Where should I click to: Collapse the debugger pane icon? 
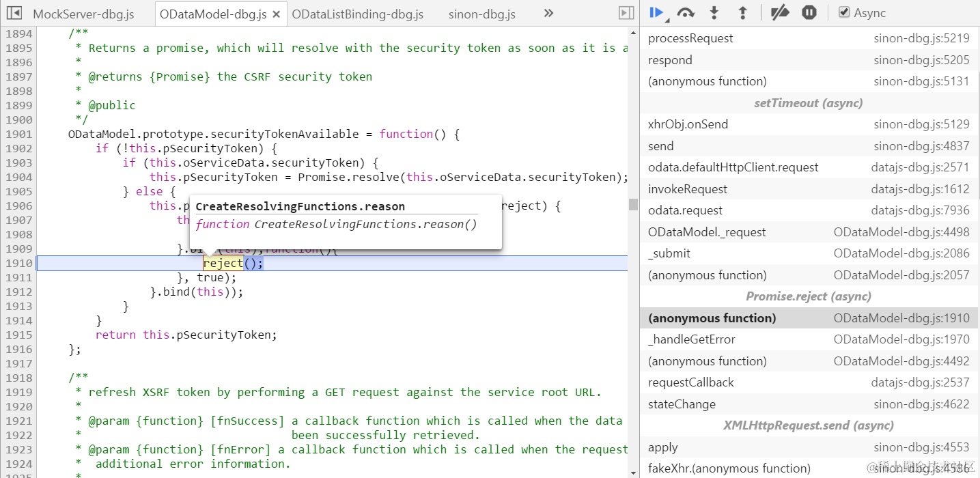(626, 13)
